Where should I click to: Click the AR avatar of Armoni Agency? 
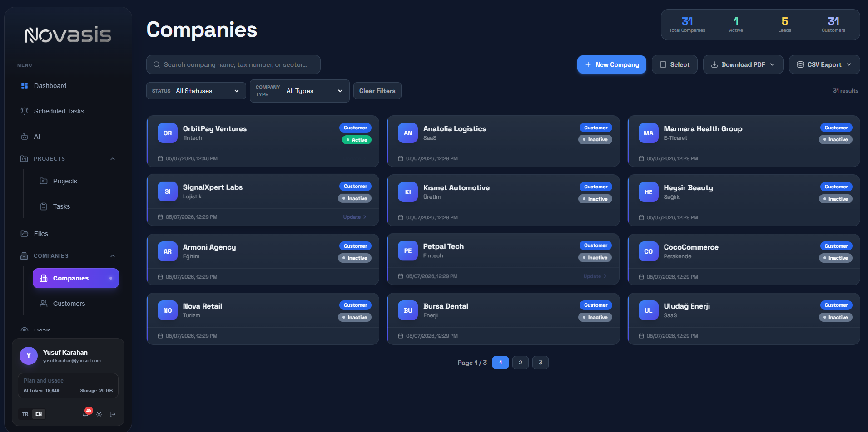tap(168, 251)
